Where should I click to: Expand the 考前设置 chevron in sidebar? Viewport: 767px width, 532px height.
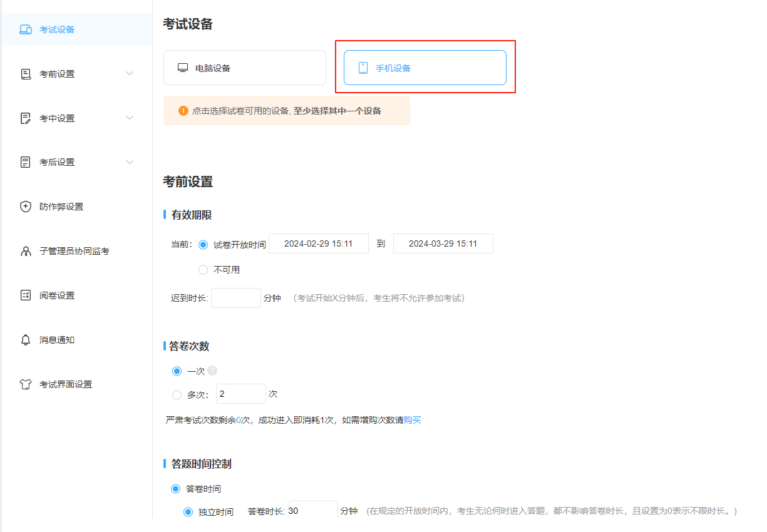130,74
